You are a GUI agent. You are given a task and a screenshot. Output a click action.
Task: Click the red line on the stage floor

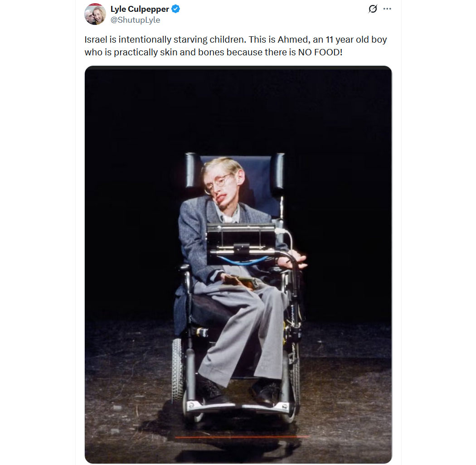tap(242, 437)
